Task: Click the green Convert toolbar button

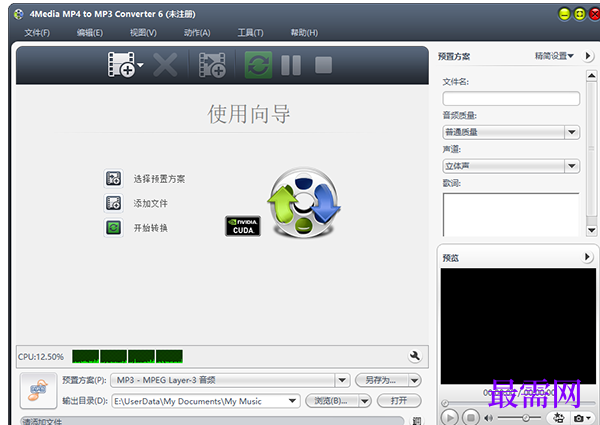Action: [258, 65]
